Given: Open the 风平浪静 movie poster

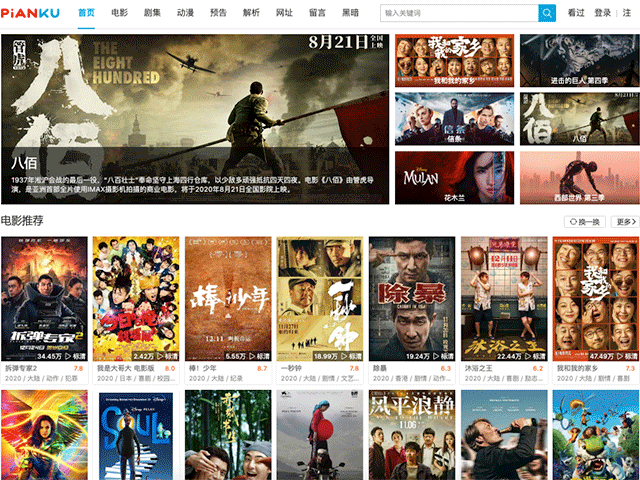Looking at the screenshot, I should pyautogui.click(x=412, y=435).
